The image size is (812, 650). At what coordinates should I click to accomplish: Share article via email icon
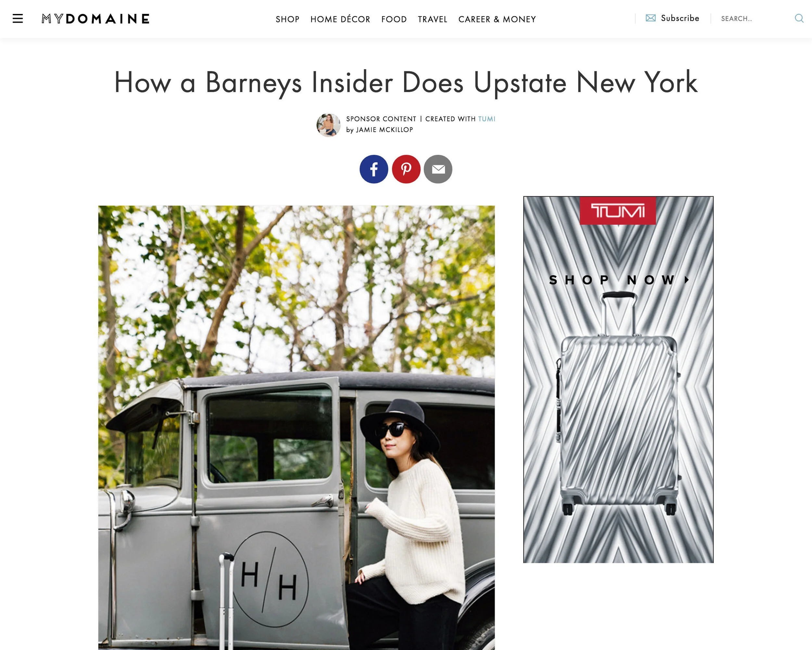click(438, 169)
